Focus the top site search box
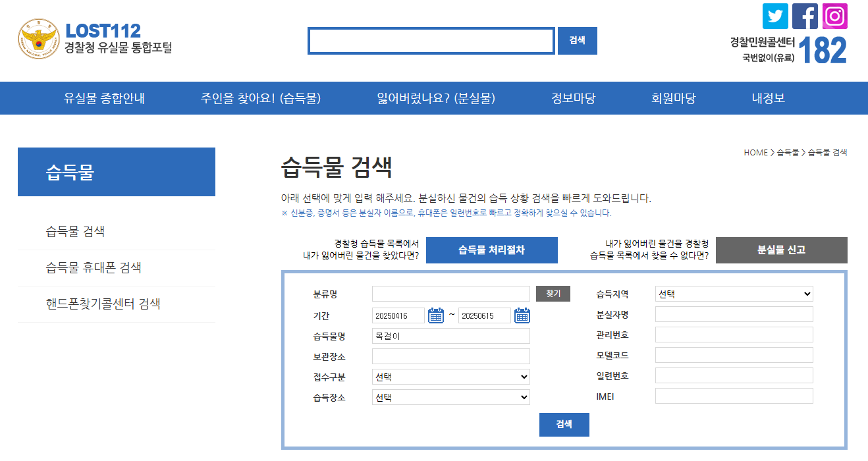 click(431, 41)
